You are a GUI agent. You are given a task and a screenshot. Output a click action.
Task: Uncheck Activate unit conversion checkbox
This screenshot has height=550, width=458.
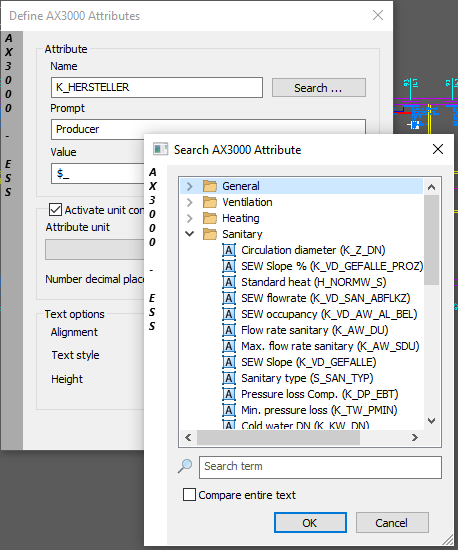55,210
